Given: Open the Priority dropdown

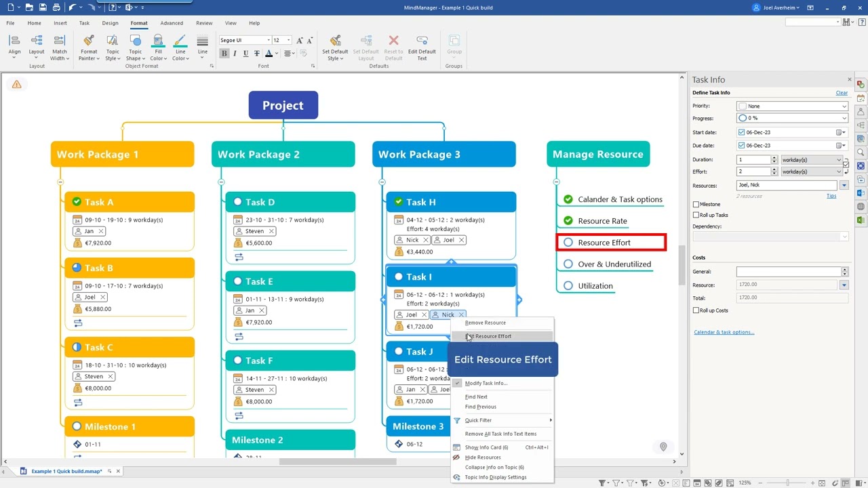Looking at the screenshot, I should (844, 106).
